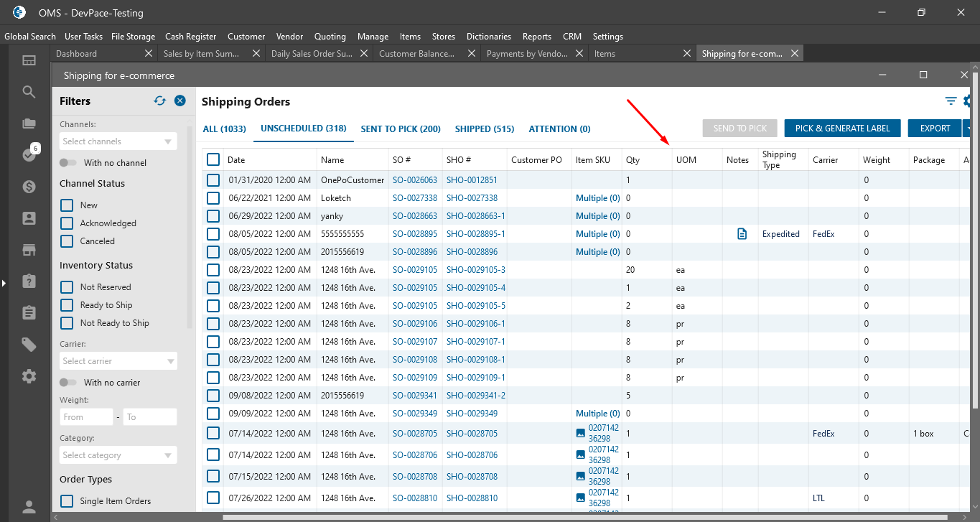The image size is (980, 522).
Task: Toggle the filter lines icon above Export
Action: 951,101
